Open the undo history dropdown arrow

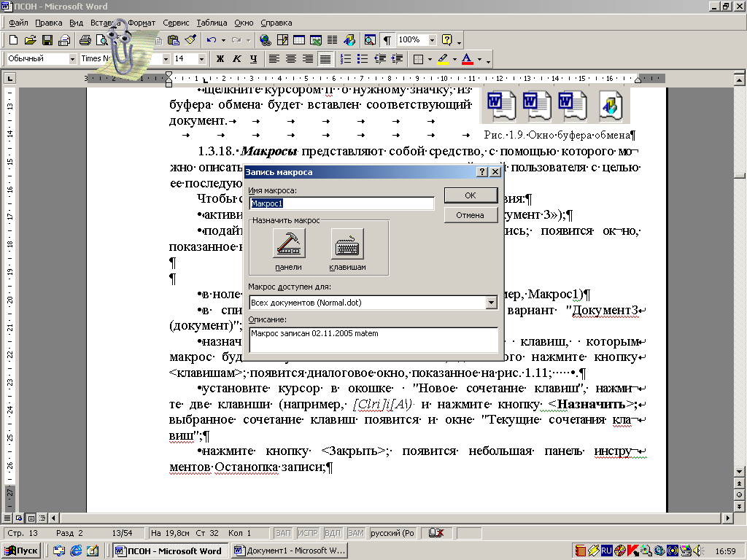coord(223,41)
